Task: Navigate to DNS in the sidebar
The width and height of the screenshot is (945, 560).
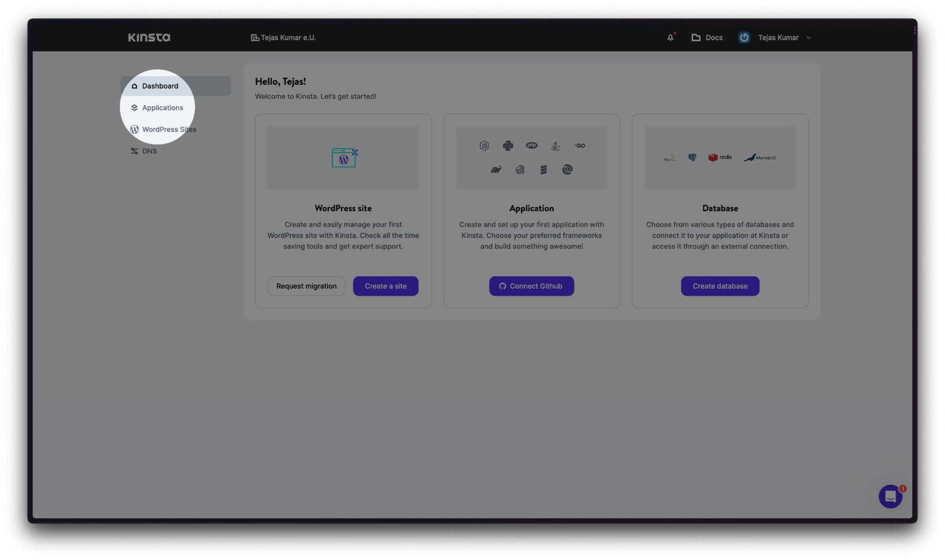Action: [x=149, y=151]
